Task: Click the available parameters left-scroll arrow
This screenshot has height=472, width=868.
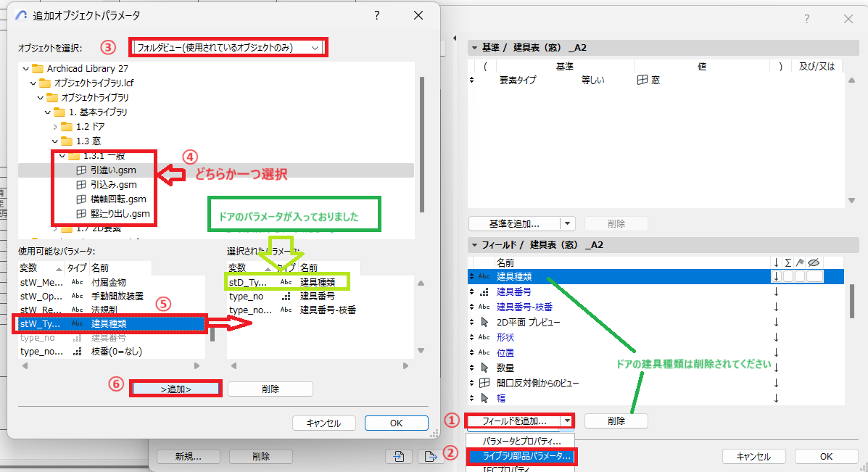Action: [x=25, y=365]
